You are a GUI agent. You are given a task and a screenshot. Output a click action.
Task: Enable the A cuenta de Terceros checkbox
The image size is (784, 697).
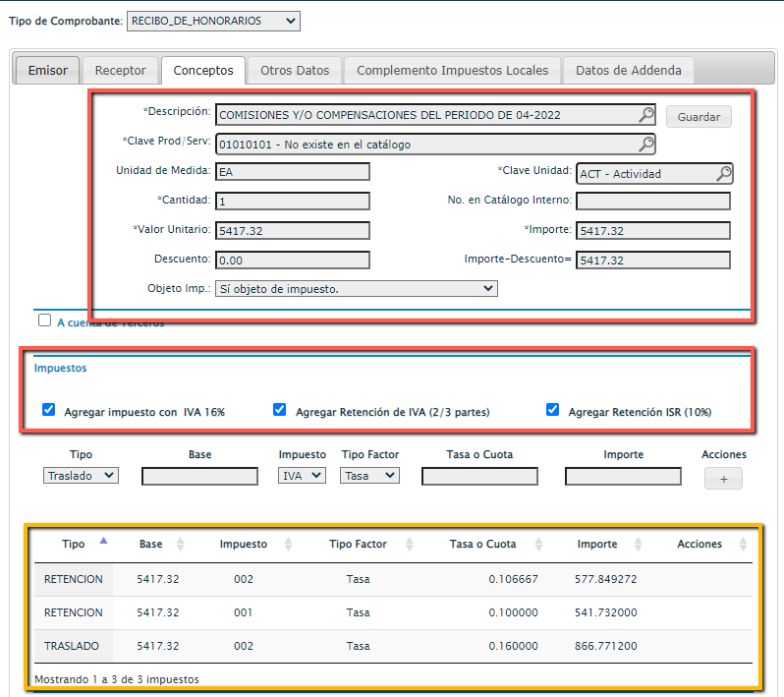pyautogui.click(x=44, y=320)
